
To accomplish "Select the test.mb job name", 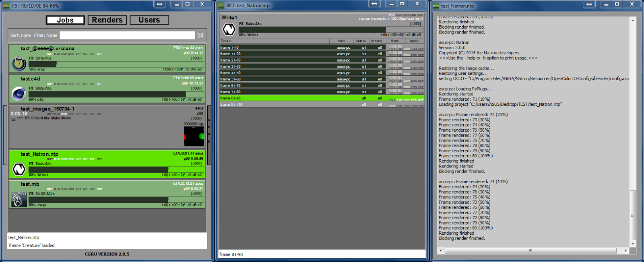I will (x=30, y=184).
